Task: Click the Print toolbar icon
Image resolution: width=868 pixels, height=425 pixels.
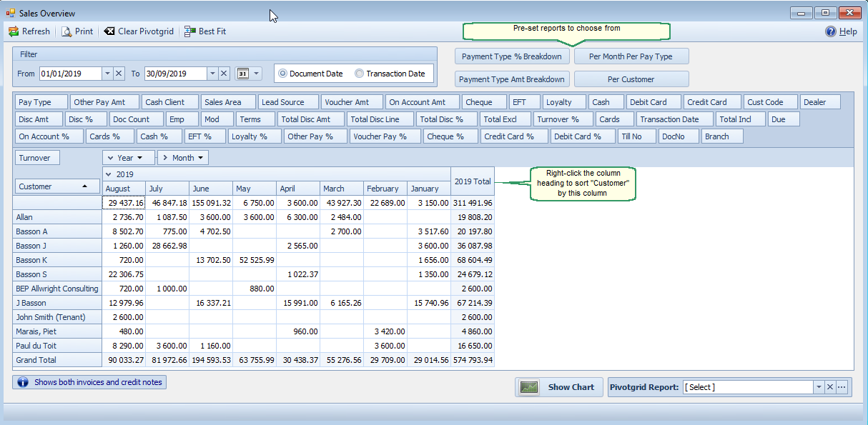Action: click(66, 31)
